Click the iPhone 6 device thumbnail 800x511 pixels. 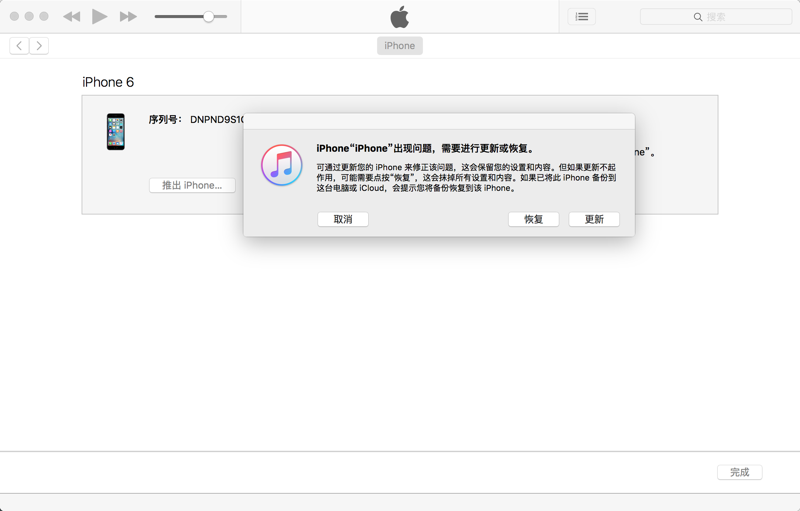[x=116, y=132]
